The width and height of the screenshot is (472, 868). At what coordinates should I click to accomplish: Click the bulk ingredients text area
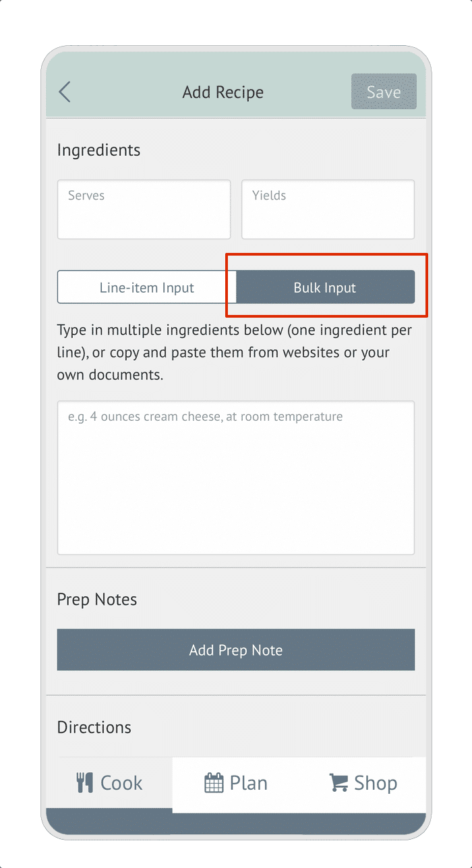click(x=236, y=478)
